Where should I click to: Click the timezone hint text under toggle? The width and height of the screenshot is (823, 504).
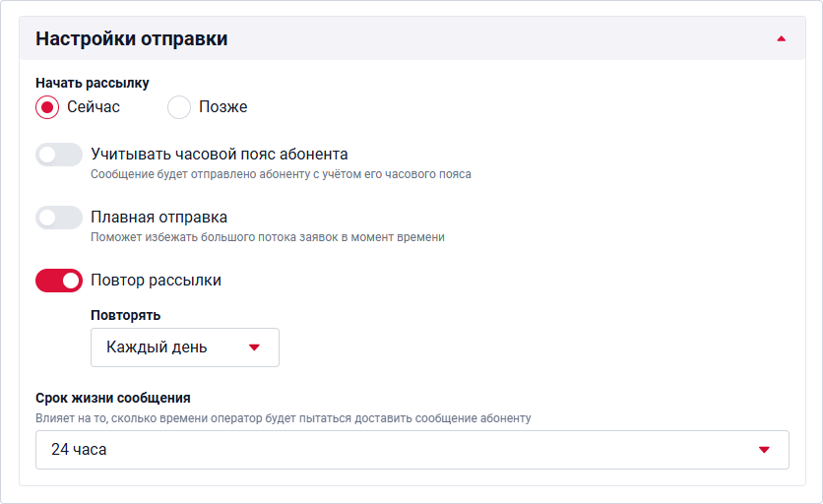tap(281, 174)
